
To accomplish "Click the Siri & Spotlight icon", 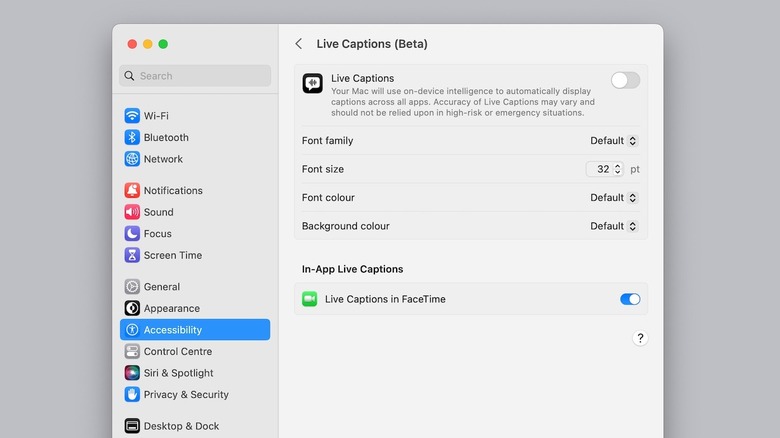I will [132, 373].
